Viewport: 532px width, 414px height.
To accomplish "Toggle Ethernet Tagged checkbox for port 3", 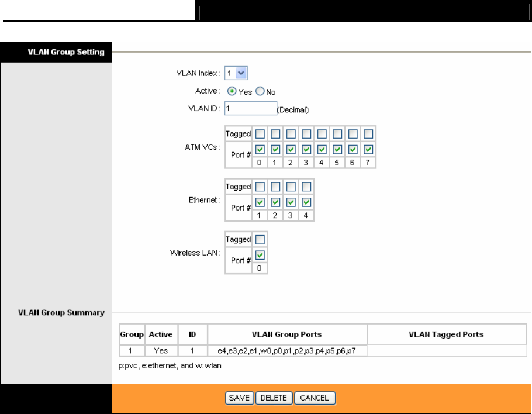I will coord(291,187).
